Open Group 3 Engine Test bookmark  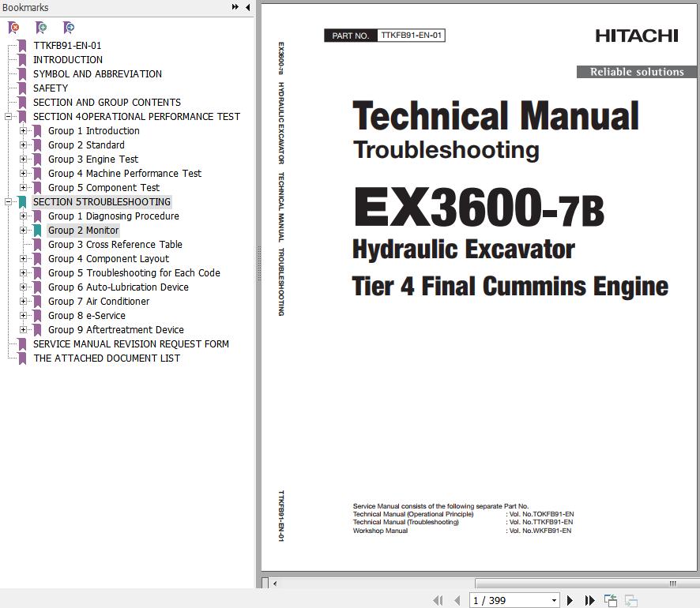(x=93, y=160)
